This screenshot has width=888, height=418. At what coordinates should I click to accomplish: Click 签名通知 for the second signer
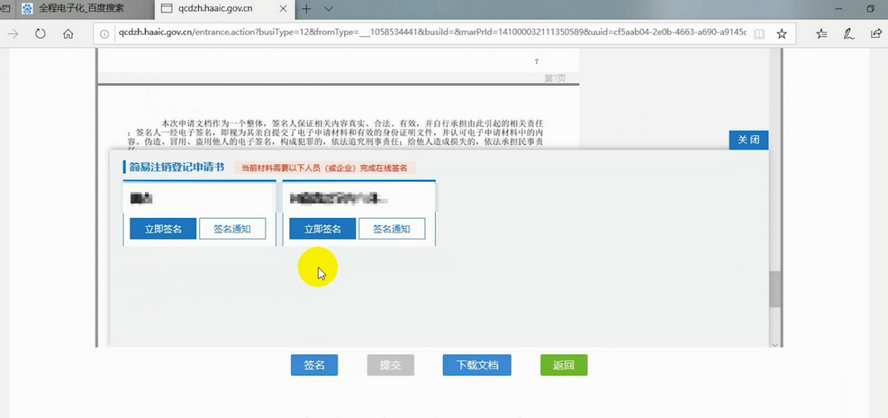392,229
